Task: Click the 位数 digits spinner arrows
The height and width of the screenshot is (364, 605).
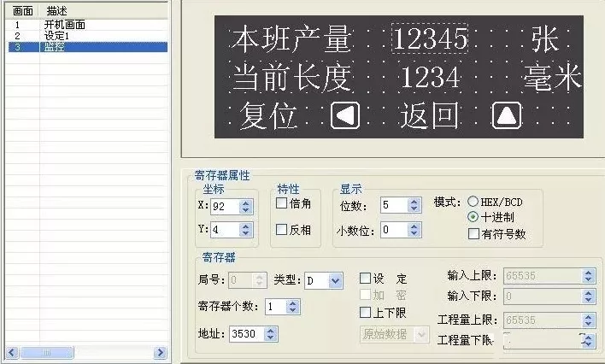Action: pyautogui.click(x=414, y=205)
